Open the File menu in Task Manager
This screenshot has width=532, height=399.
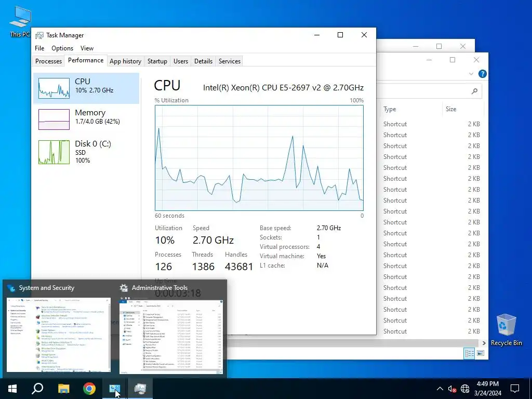pos(39,48)
